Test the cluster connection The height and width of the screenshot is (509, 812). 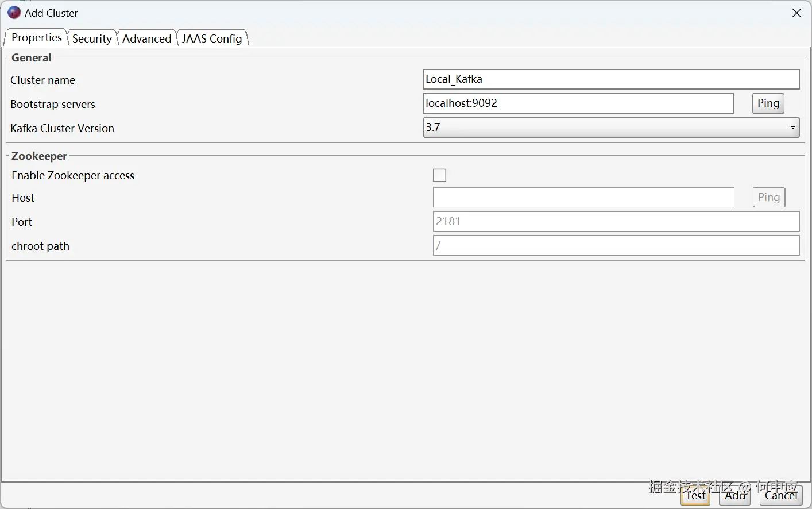pyautogui.click(x=695, y=495)
